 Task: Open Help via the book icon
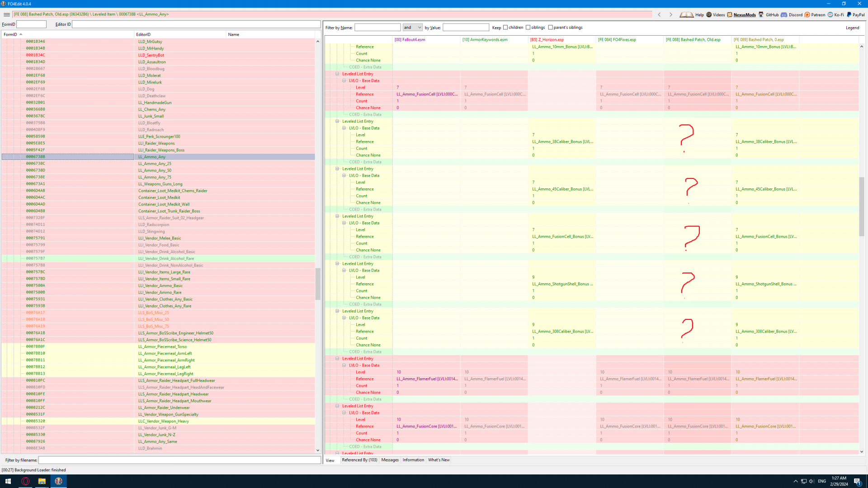pos(687,14)
